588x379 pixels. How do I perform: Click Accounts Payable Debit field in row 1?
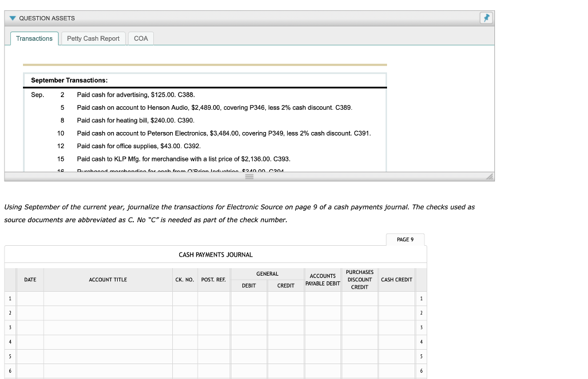coord(323,299)
